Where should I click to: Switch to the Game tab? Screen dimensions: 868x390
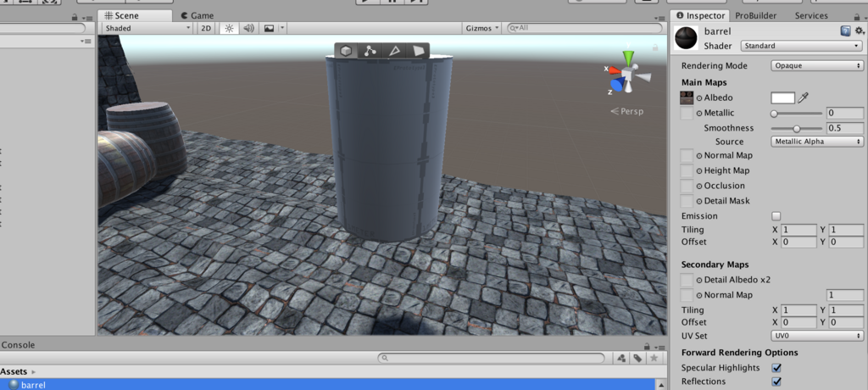pyautogui.click(x=197, y=15)
